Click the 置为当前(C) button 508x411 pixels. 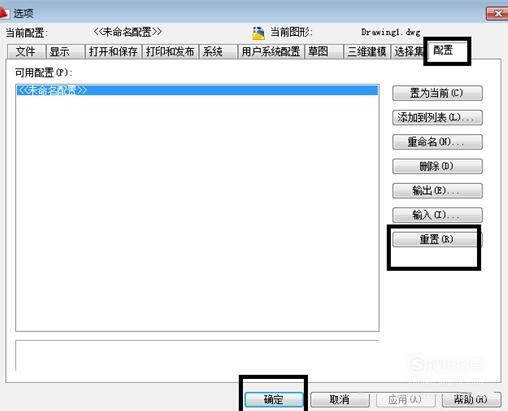coord(437,93)
